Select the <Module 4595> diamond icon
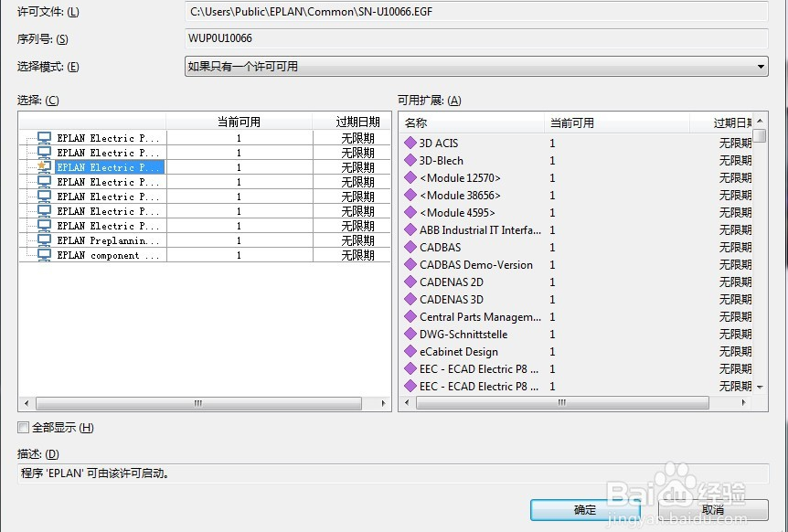 410,212
